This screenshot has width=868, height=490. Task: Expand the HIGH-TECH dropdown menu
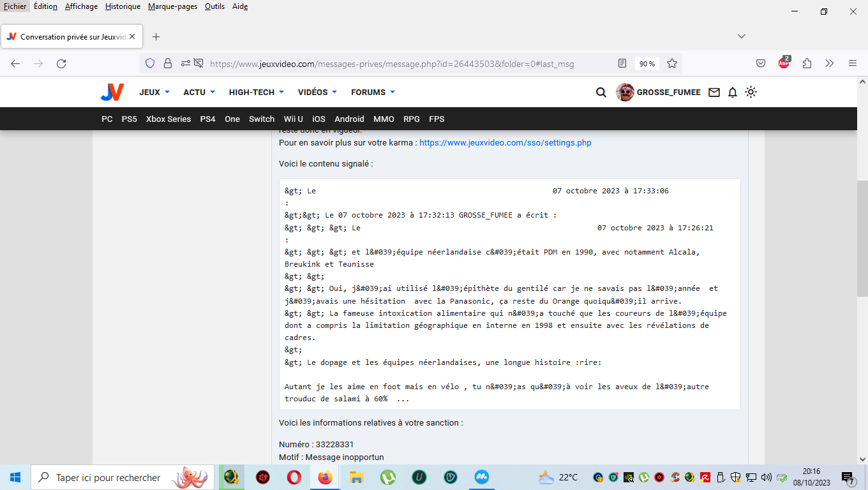256,93
